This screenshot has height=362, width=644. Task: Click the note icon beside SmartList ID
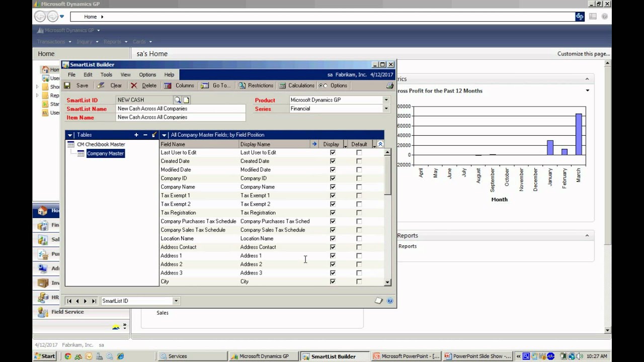click(x=186, y=100)
